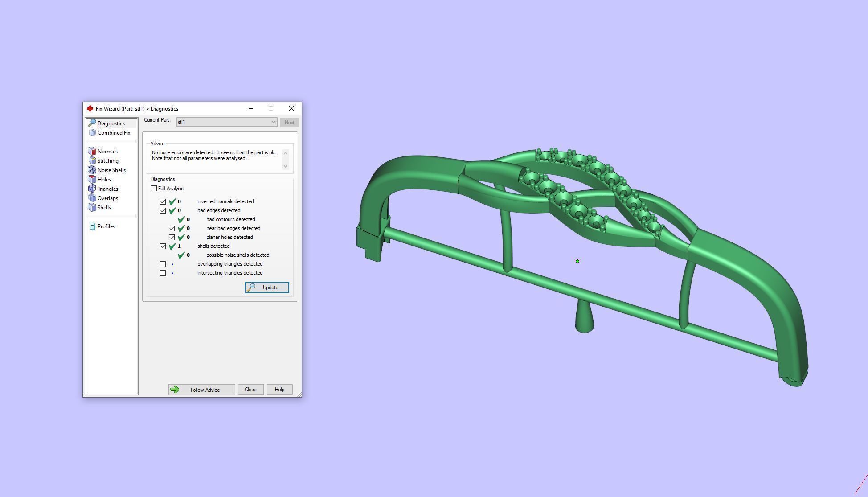
Task: Click the Help button
Action: [279, 390]
